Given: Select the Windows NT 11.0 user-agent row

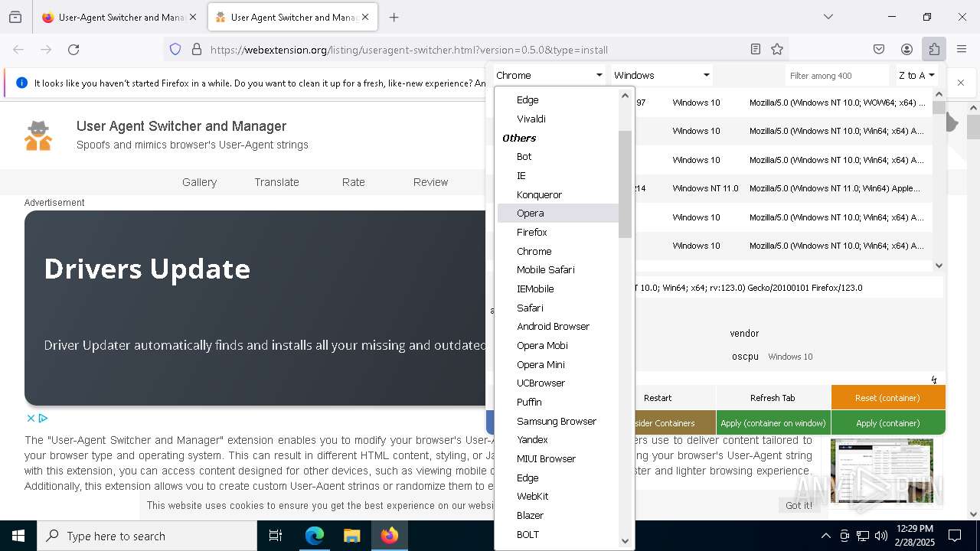Looking at the screenshot, I should coord(782,188).
